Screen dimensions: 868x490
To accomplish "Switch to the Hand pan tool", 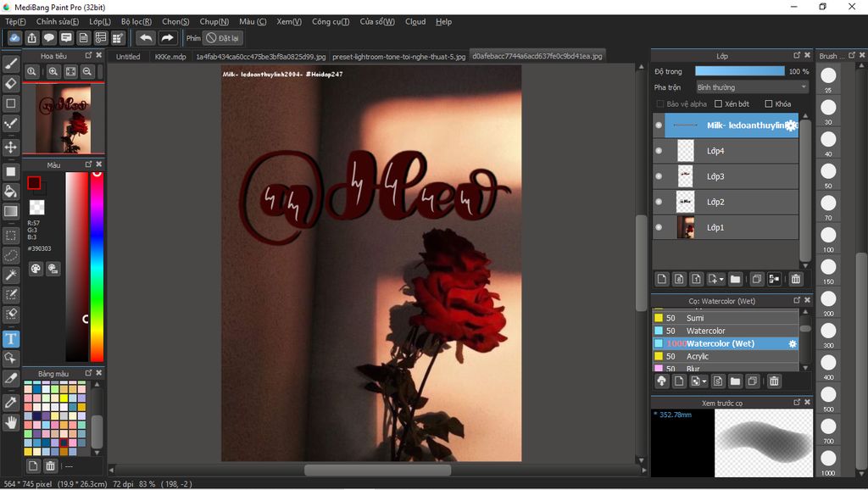I will pyautogui.click(x=10, y=422).
